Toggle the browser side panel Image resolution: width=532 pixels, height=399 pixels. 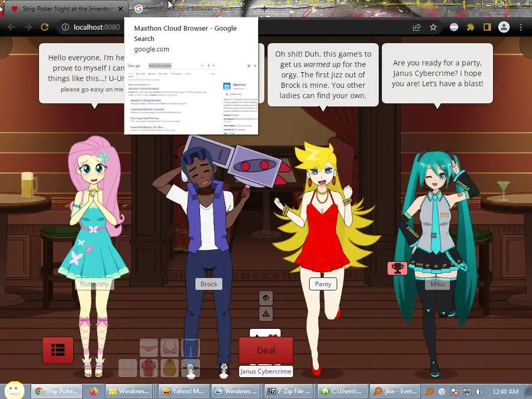tap(487, 27)
